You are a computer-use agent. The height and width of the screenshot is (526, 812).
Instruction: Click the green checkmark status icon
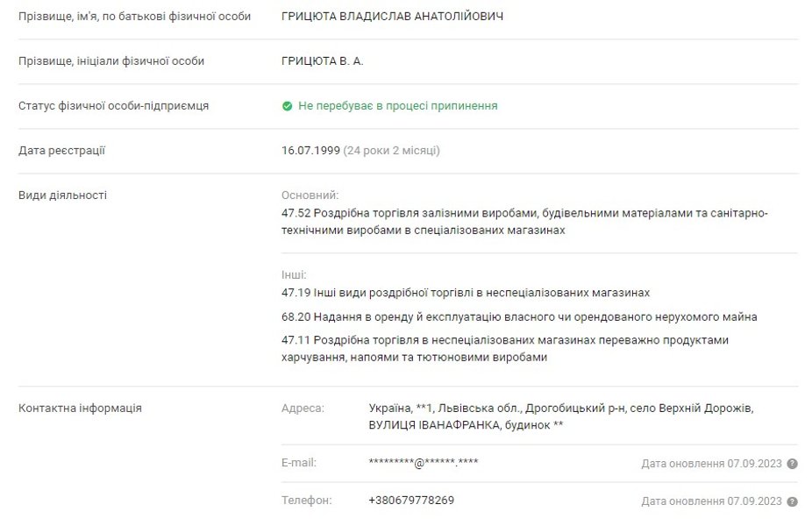[287, 106]
